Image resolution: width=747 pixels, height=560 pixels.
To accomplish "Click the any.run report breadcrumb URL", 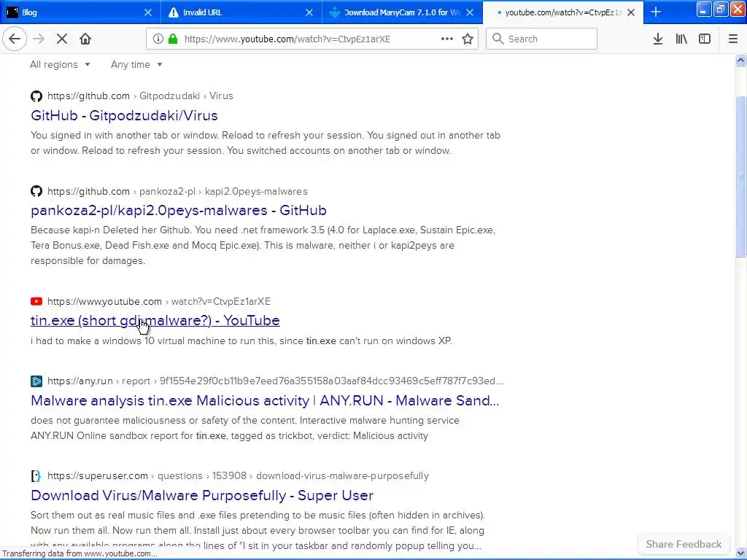I will [275, 381].
